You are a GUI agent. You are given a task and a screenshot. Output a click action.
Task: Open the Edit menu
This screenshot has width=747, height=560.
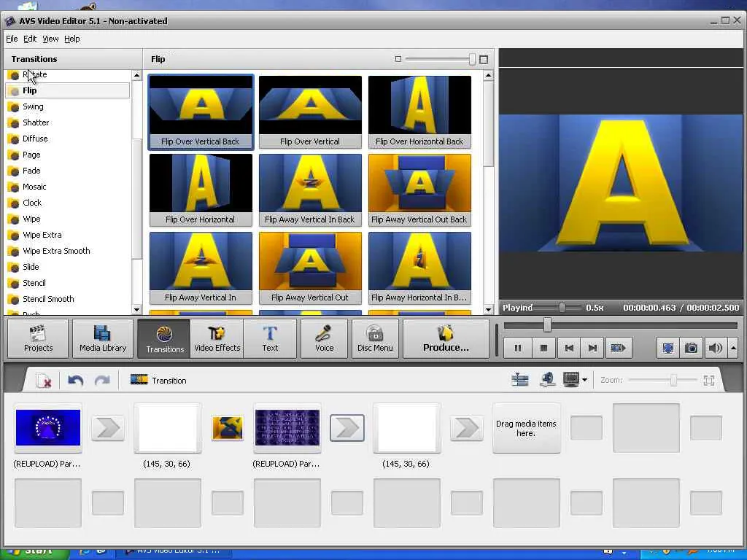point(30,39)
